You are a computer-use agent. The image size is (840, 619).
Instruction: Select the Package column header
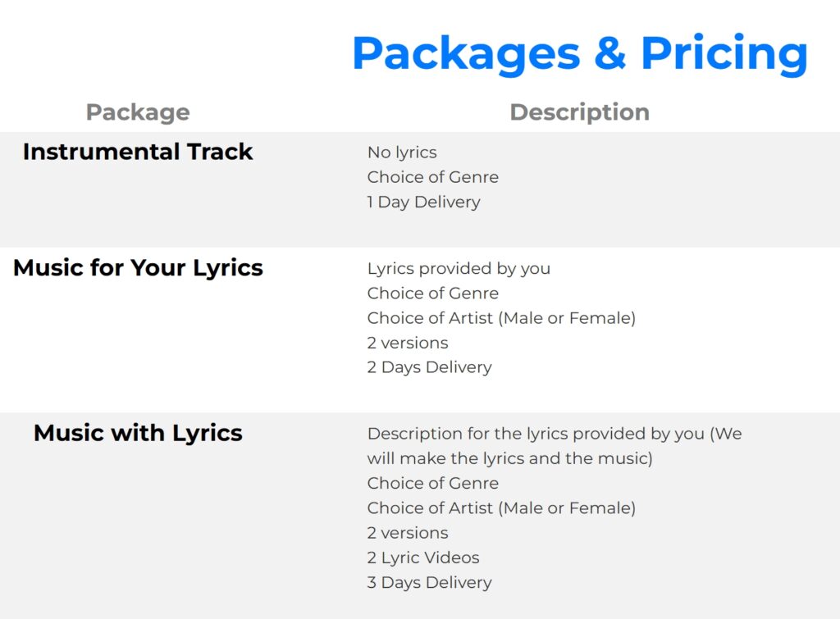coord(138,112)
